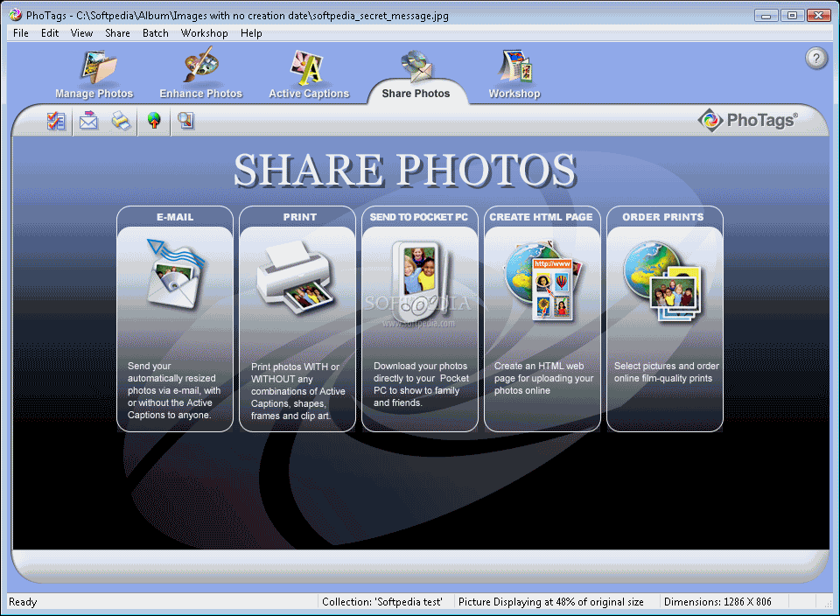
Task: Click the printer toolbar icon
Action: click(121, 121)
